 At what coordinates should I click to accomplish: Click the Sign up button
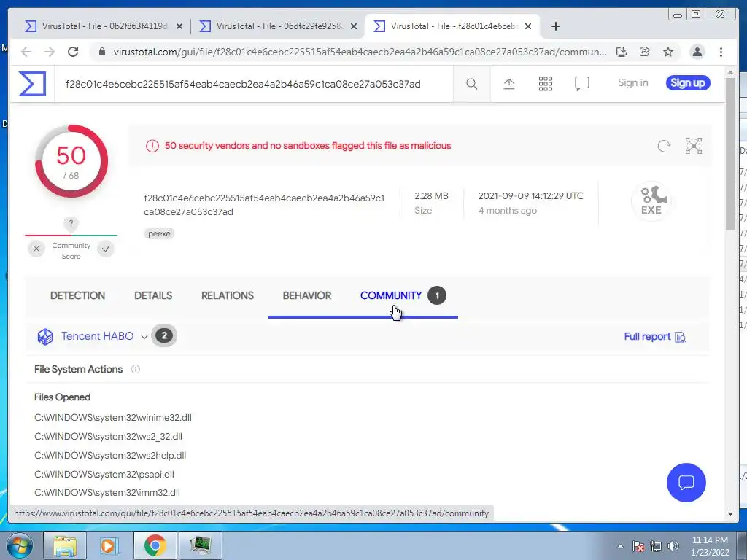coord(688,83)
